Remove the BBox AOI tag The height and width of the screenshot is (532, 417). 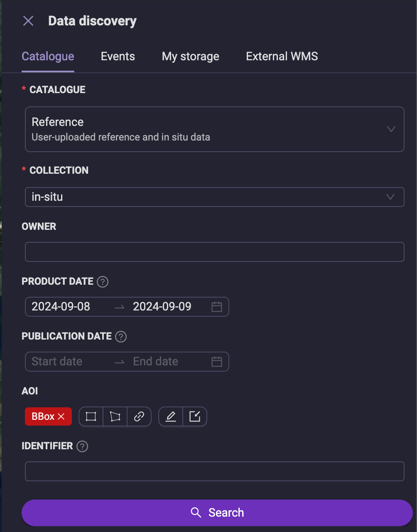(61, 416)
